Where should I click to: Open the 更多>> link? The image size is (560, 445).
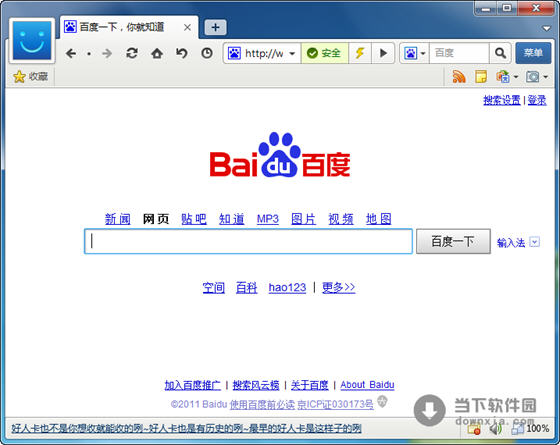[x=339, y=288]
